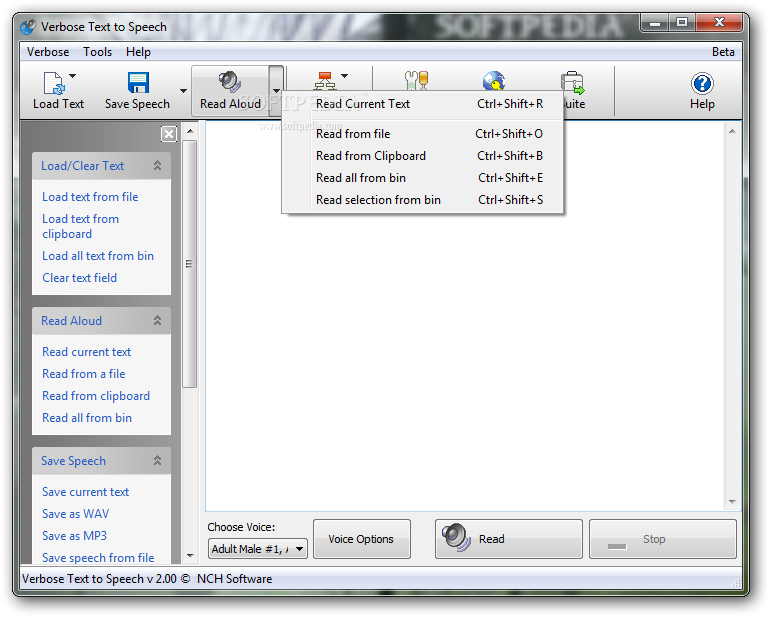Click the Load Text document icon
770x617 pixels.
click(54, 83)
